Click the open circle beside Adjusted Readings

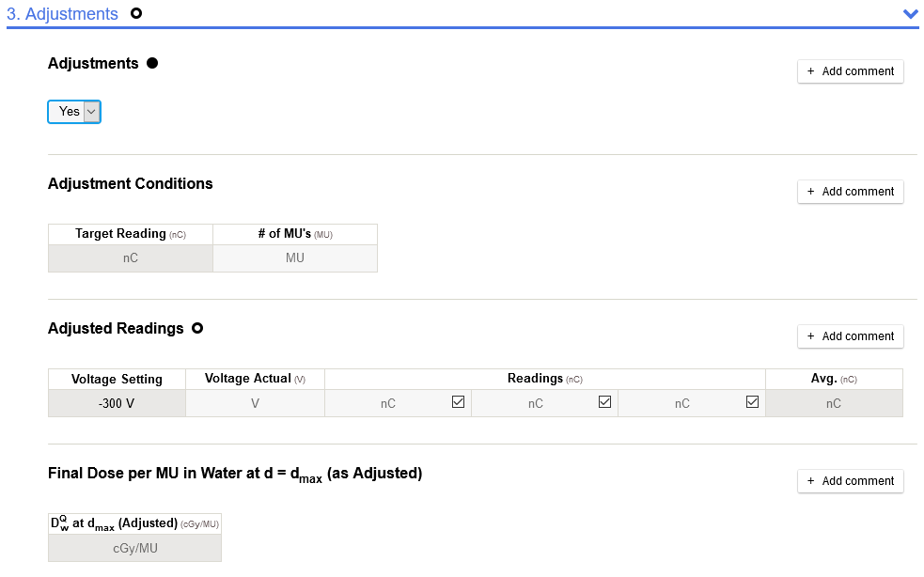click(x=197, y=329)
